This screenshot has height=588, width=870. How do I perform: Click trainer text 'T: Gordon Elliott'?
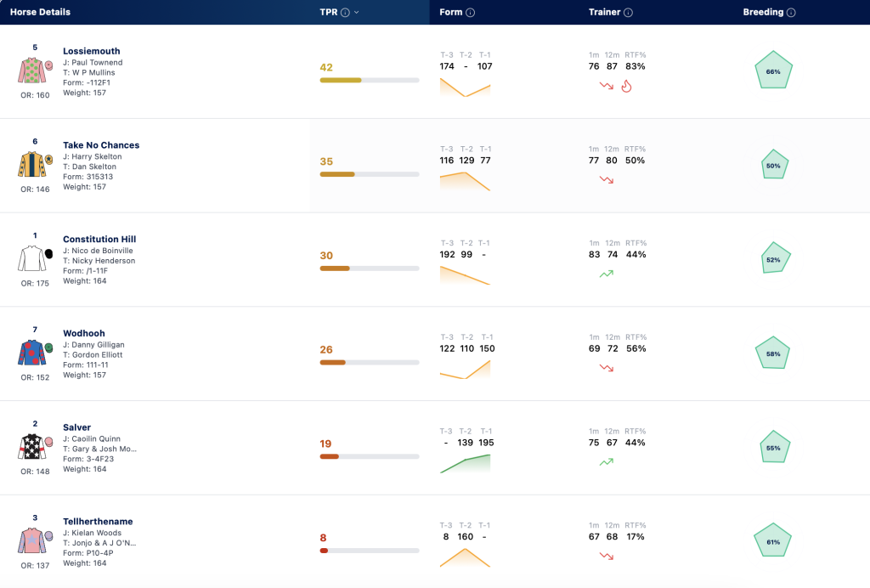tap(93, 355)
